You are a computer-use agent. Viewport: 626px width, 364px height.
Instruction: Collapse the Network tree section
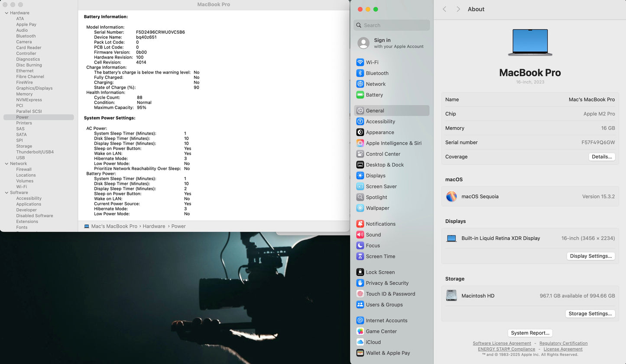coord(6,164)
